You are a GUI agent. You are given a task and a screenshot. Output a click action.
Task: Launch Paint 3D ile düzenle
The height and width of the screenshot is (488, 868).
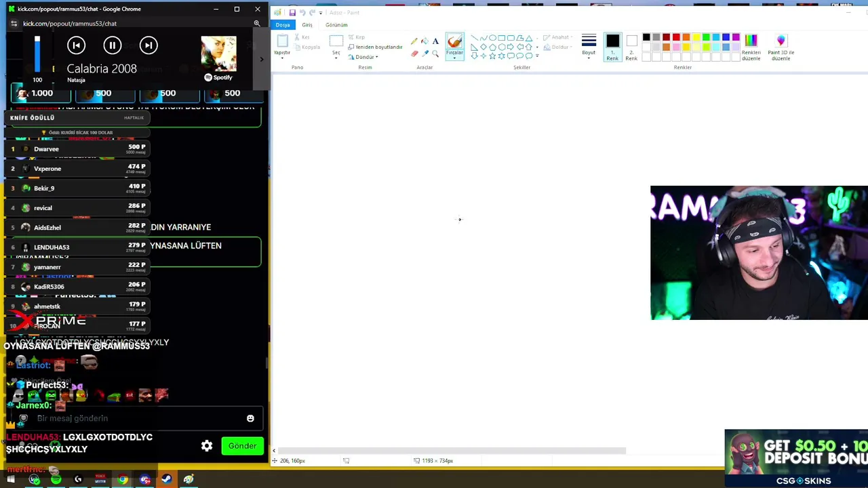click(781, 47)
